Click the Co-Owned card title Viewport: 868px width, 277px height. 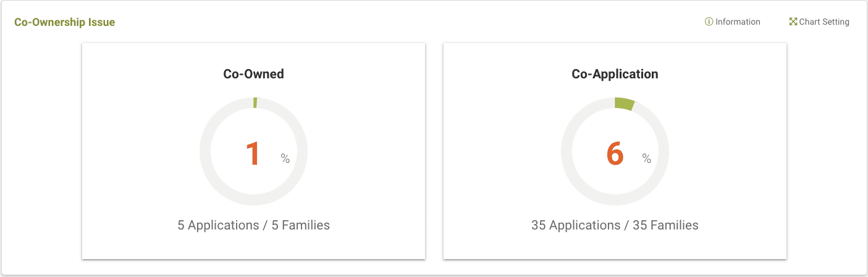[x=253, y=74]
